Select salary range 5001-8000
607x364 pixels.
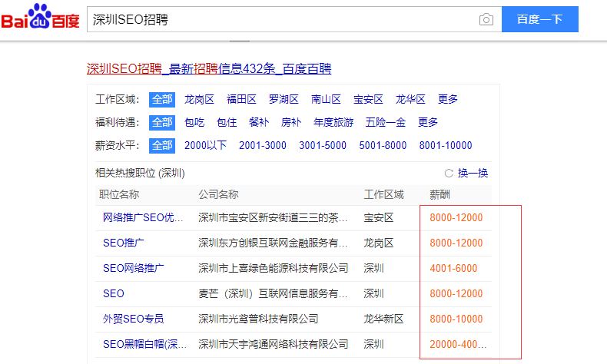pyautogui.click(x=383, y=145)
